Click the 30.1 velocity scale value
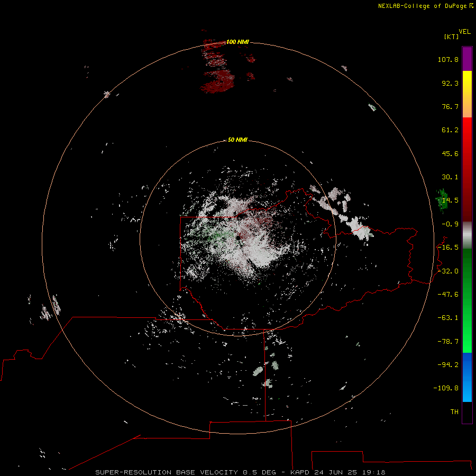This screenshot has width=476, height=476. coord(450,177)
